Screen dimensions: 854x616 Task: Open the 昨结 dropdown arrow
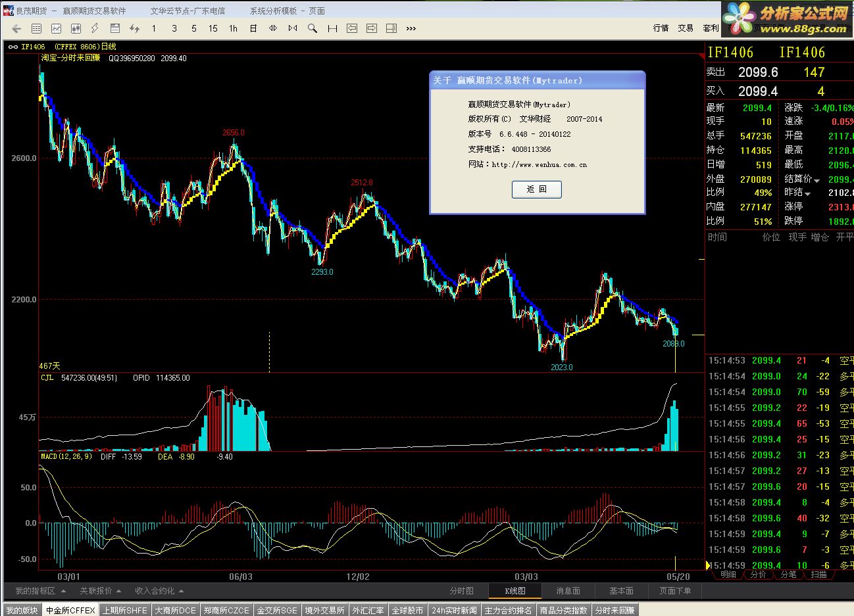pyautogui.click(x=807, y=194)
